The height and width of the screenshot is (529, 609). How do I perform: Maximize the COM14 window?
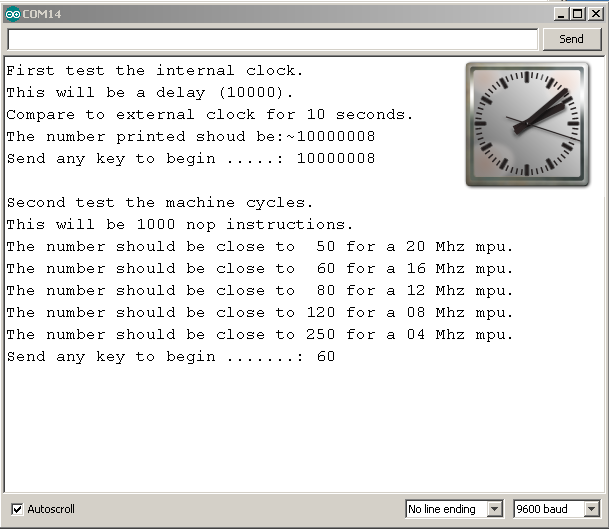[x=578, y=14]
